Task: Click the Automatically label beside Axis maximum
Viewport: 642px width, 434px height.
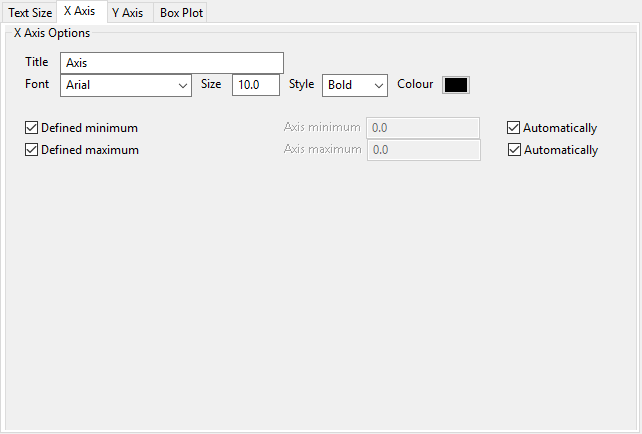Action: [x=560, y=150]
